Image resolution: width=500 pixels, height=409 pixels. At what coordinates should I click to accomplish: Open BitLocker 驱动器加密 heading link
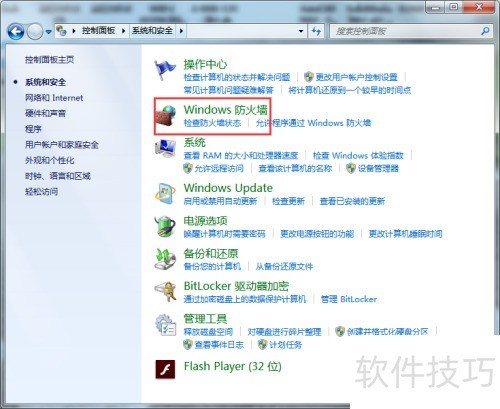(x=236, y=286)
